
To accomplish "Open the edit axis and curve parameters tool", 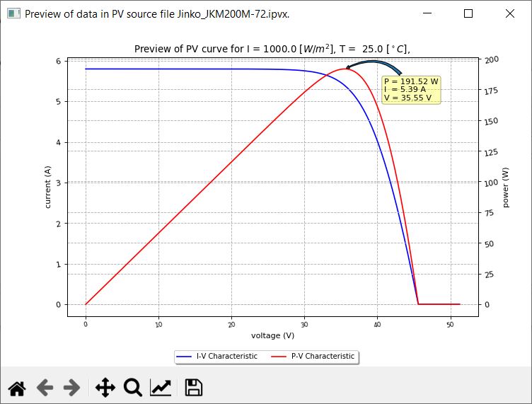I will click(161, 387).
